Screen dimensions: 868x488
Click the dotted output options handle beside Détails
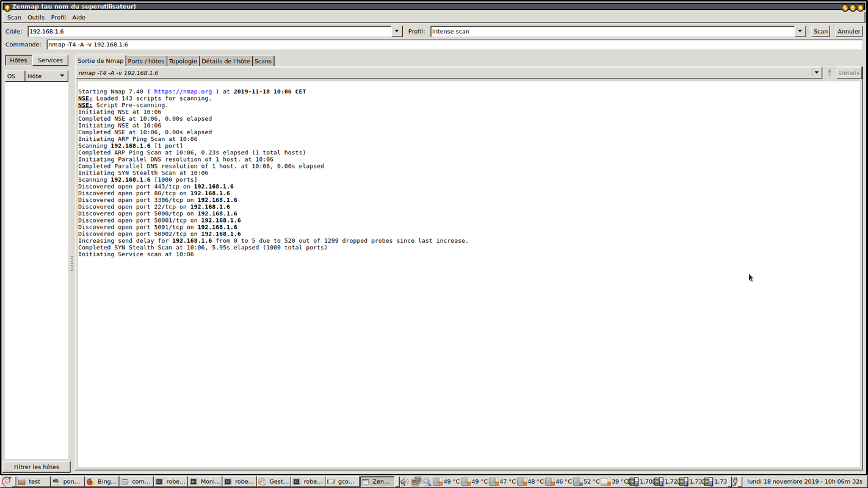[x=829, y=73]
